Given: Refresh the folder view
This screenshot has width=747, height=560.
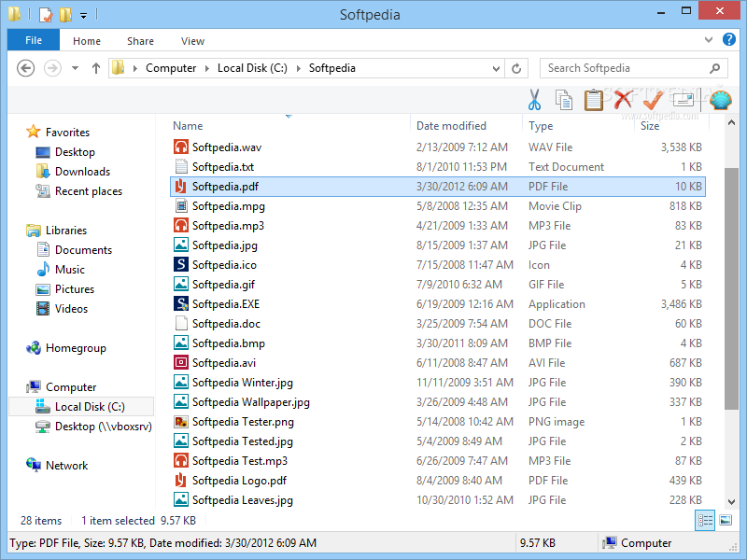Looking at the screenshot, I should click(x=516, y=68).
